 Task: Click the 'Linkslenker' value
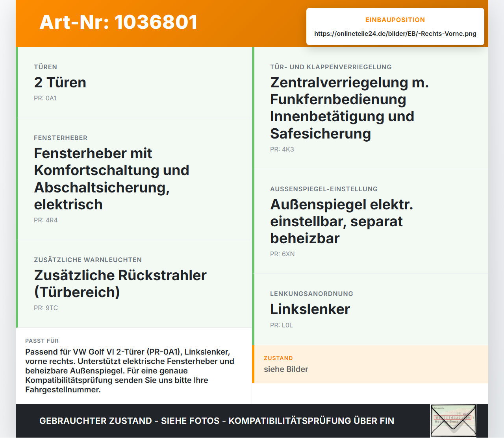[x=310, y=309]
